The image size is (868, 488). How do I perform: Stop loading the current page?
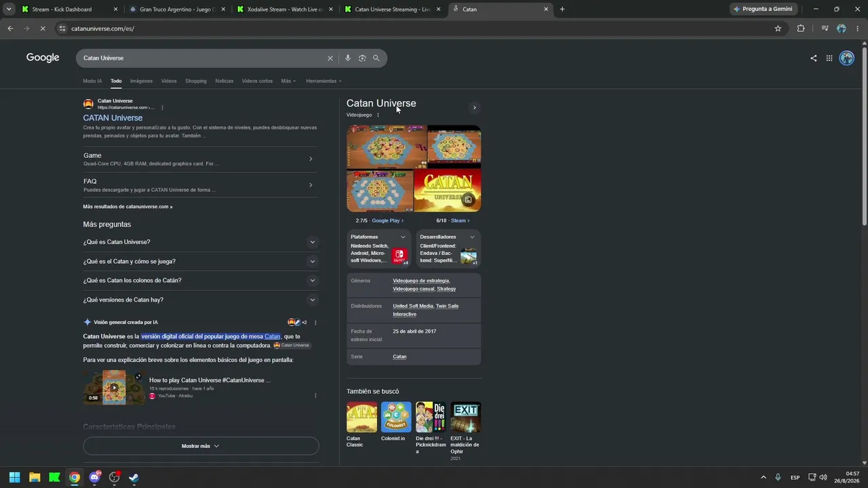pyautogui.click(x=42, y=28)
